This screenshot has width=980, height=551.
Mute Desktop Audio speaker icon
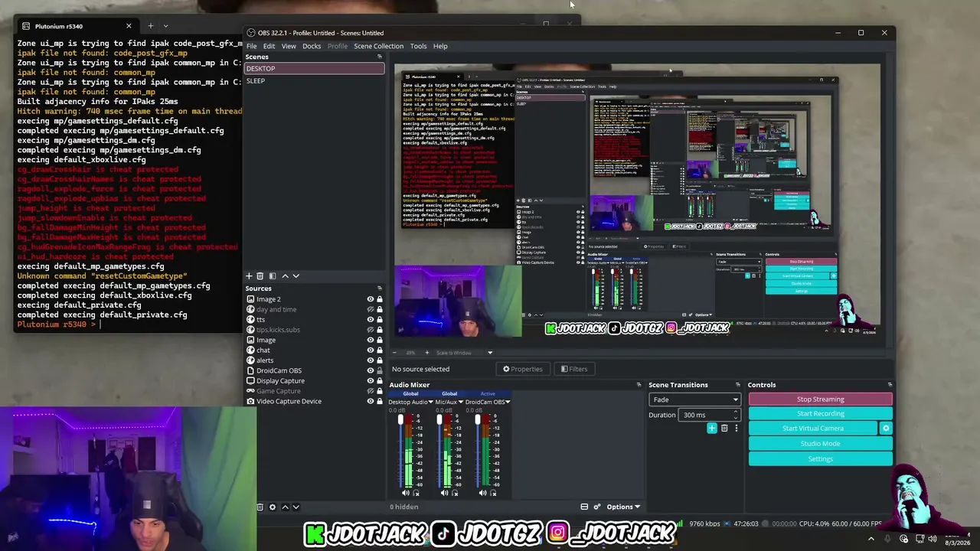click(x=406, y=493)
